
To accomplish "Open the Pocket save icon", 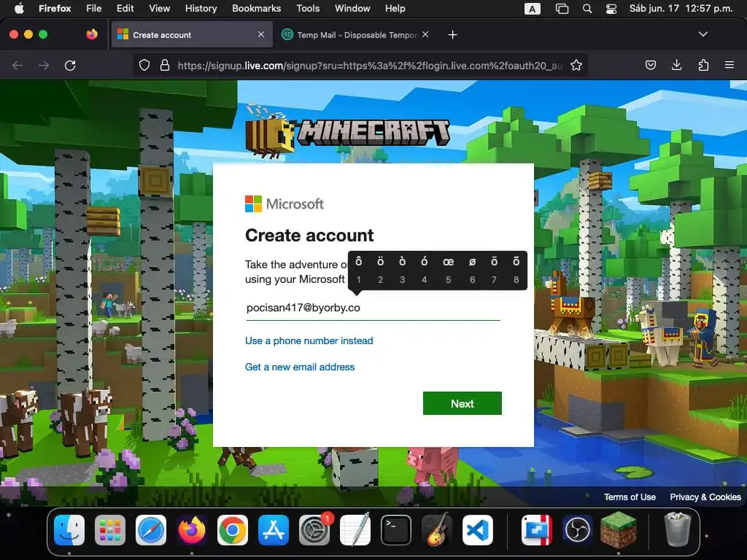I will 650,65.
